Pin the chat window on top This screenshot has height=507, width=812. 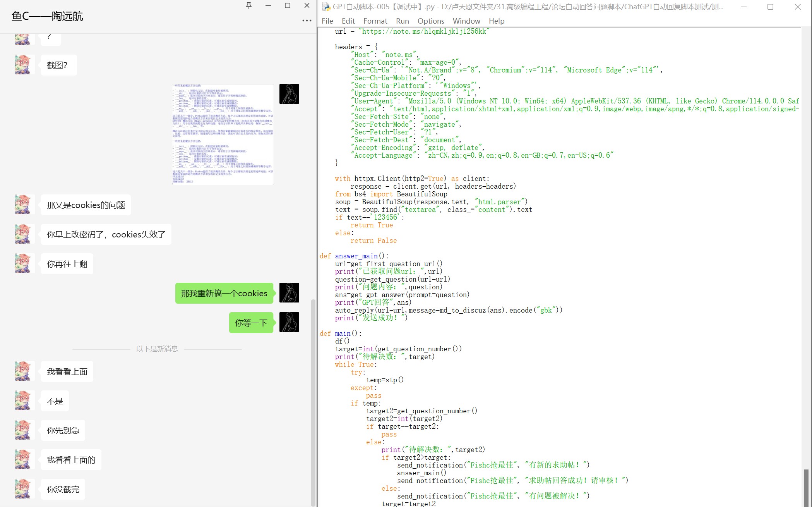(x=249, y=5)
